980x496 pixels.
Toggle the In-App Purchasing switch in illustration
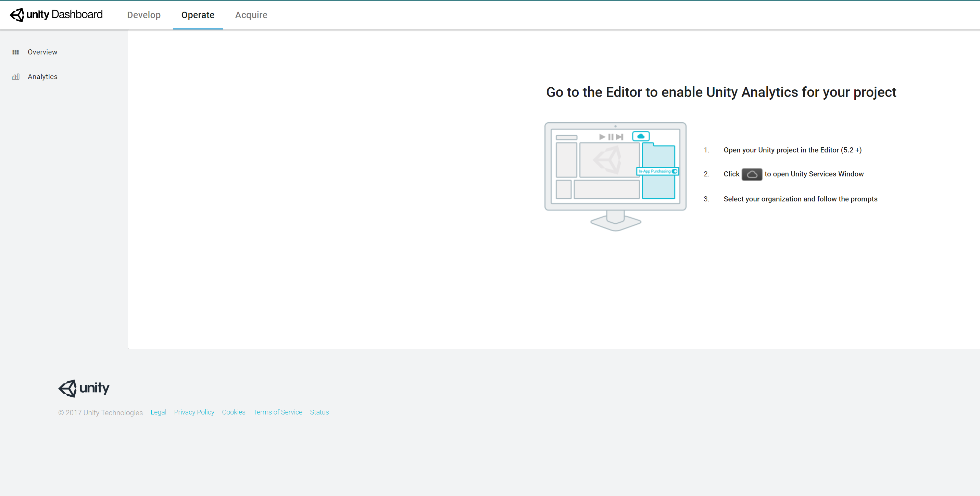point(674,171)
